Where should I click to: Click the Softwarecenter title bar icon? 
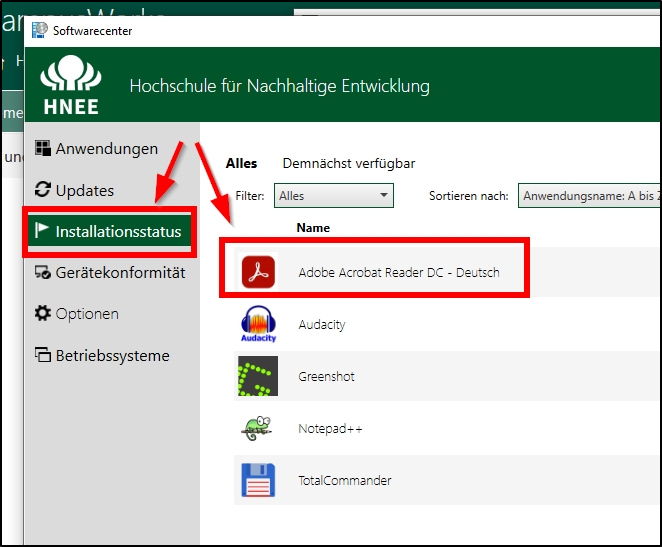coord(38,30)
